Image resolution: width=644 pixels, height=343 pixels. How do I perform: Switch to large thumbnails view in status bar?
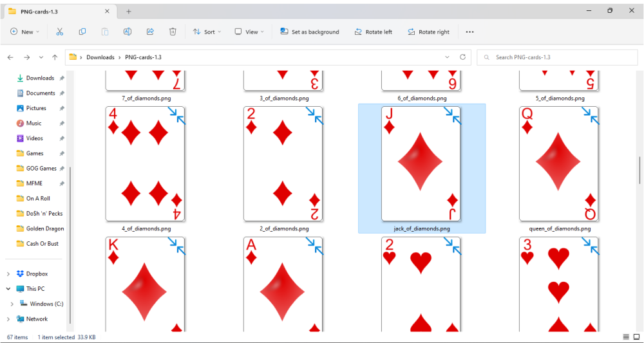[x=636, y=337]
